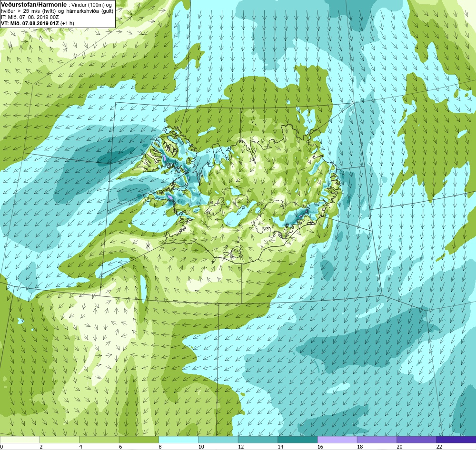Click the medium teal 12–14 m/s legend swatch

pyautogui.click(x=258, y=440)
